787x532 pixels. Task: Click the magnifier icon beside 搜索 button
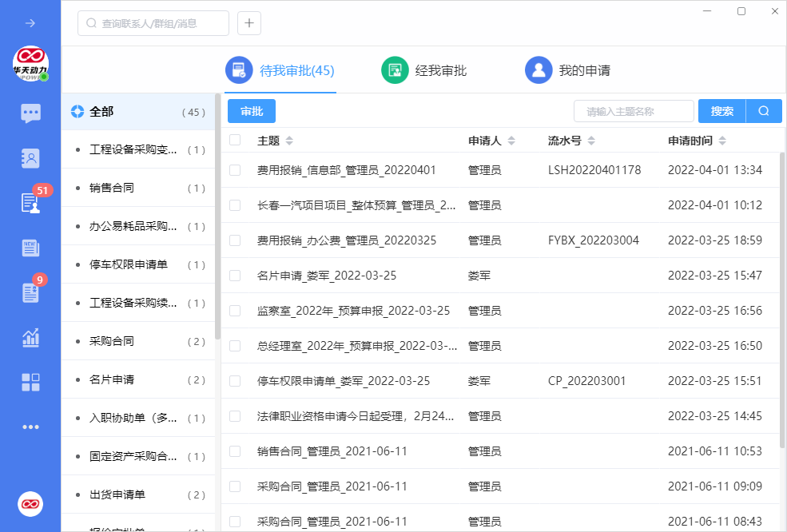pos(764,111)
